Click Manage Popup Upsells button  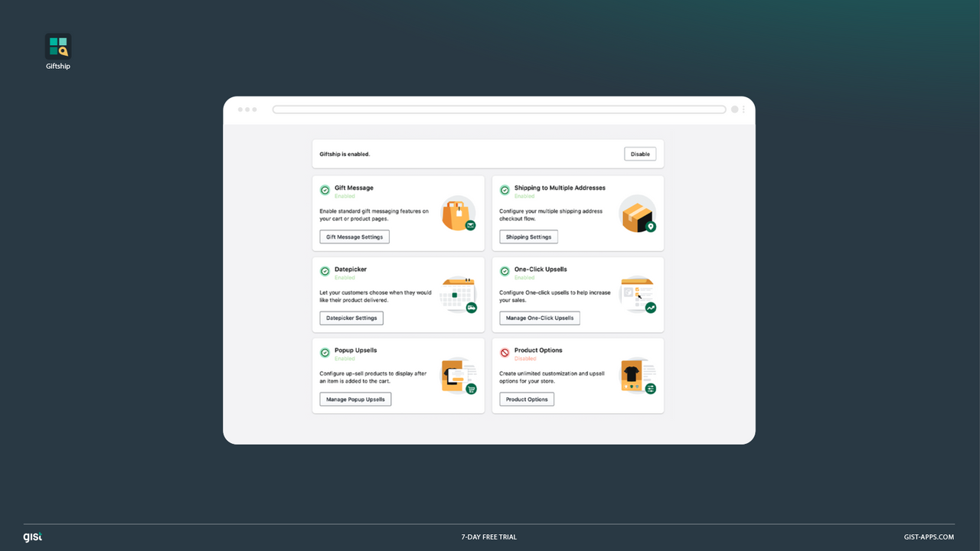point(355,399)
